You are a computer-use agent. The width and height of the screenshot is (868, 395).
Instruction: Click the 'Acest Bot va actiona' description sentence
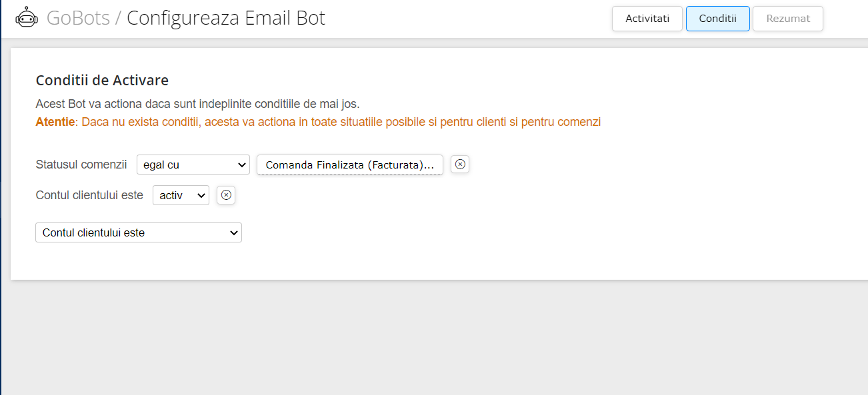pos(197,104)
